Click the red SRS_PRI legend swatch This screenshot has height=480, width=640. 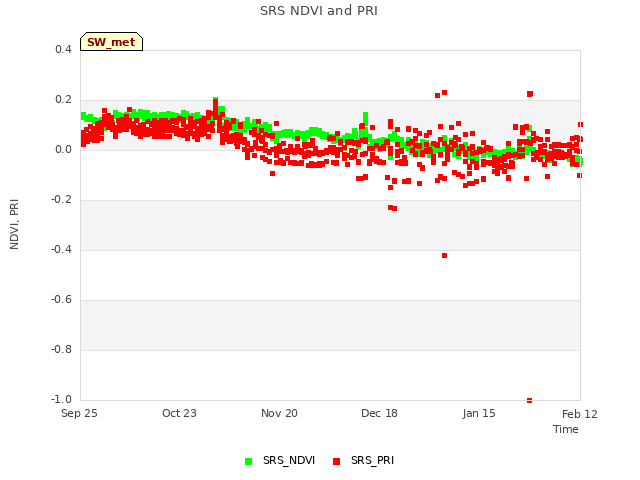tap(336, 461)
